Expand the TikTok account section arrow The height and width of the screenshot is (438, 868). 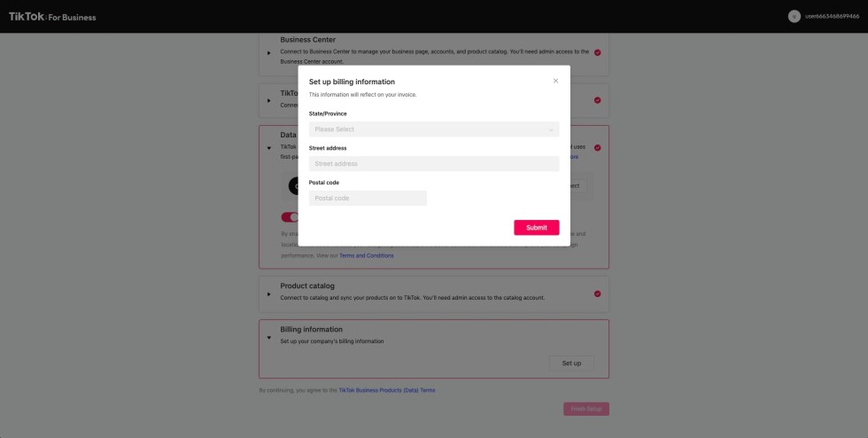(x=269, y=99)
